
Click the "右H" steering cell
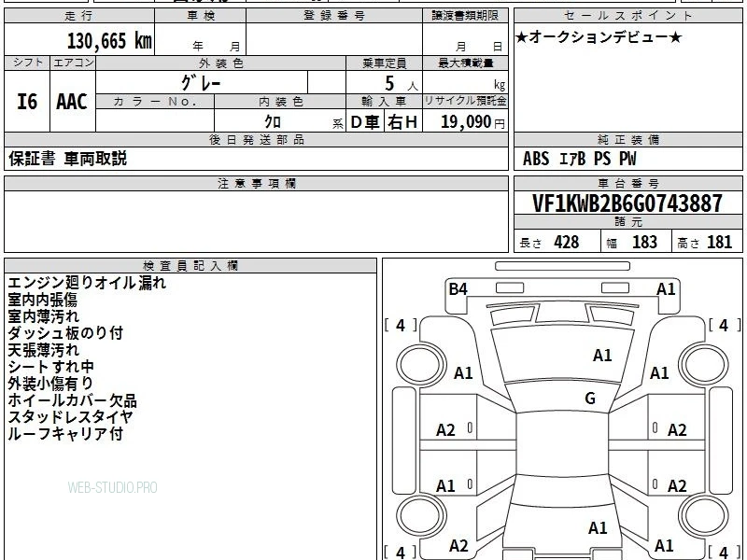(402, 122)
